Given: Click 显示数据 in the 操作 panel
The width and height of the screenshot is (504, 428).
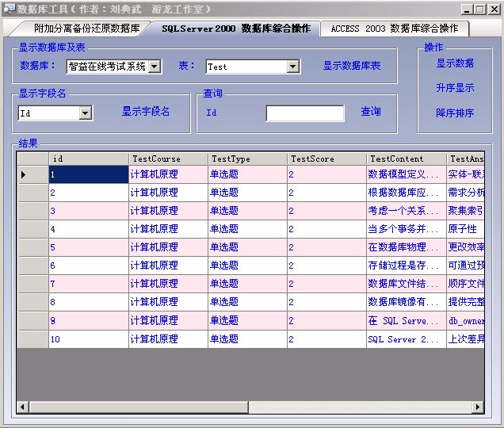Looking at the screenshot, I should [x=455, y=63].
